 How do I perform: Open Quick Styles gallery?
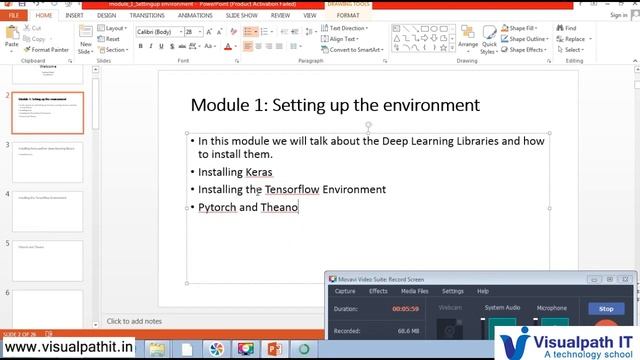pos(489,40)
